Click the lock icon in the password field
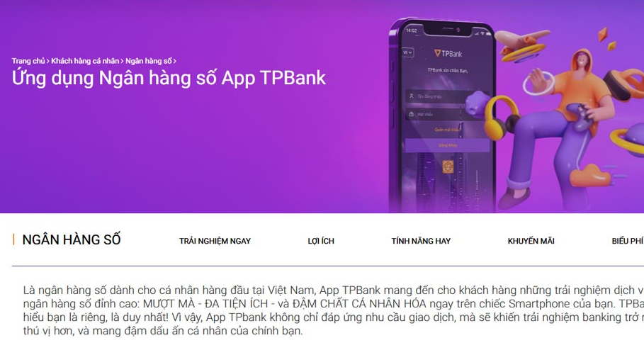Screen dimensions: 644x362 411,114
